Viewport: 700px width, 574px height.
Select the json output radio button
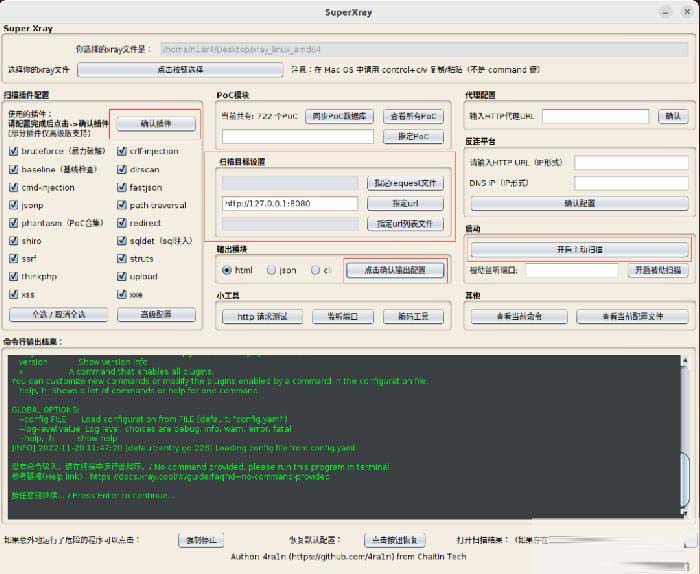click(x=271, y=270)
